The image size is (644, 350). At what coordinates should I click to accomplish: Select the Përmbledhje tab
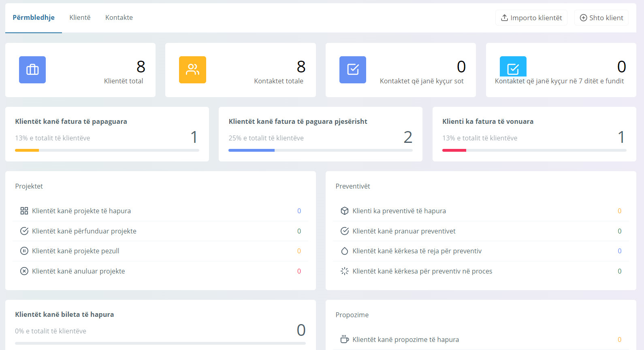pos(34,17)
